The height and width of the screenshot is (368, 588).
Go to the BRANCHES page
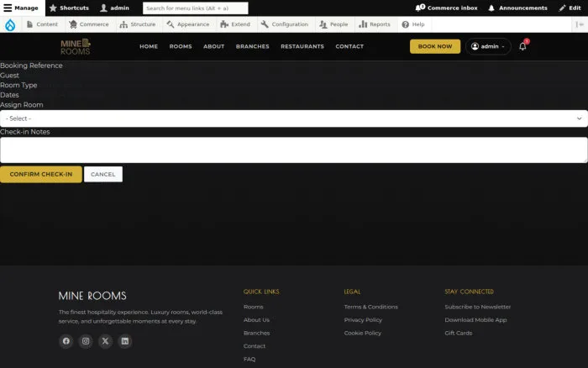252,46
